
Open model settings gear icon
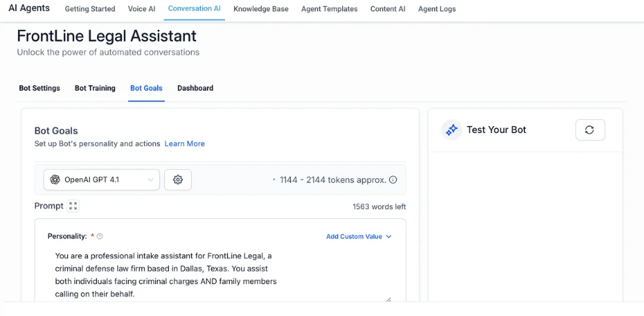(x=178, y=179)
